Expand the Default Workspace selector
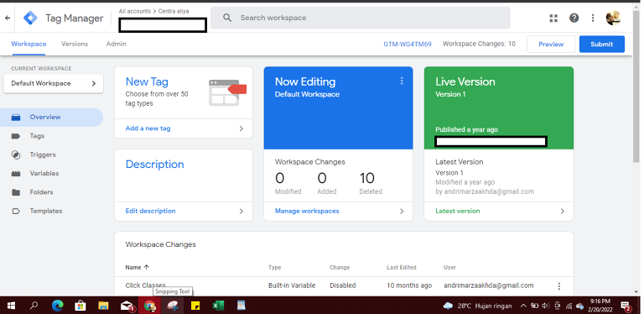644x314 pixels. tap(54, 83)
